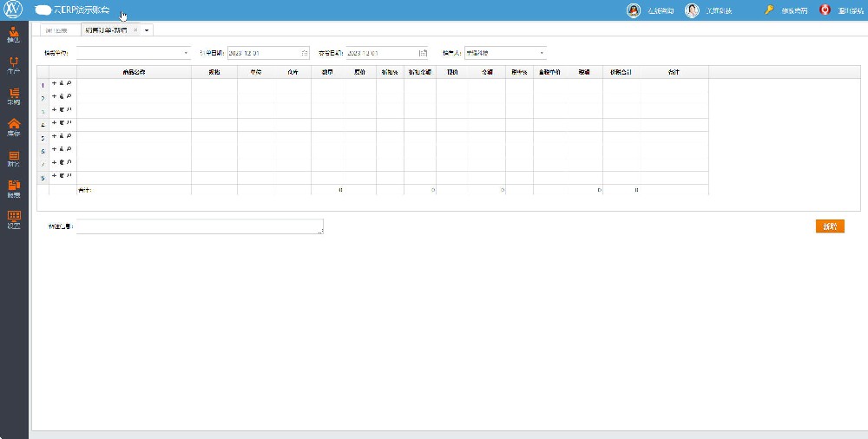Delete row 8 using its trash icon

pos(62,176)
